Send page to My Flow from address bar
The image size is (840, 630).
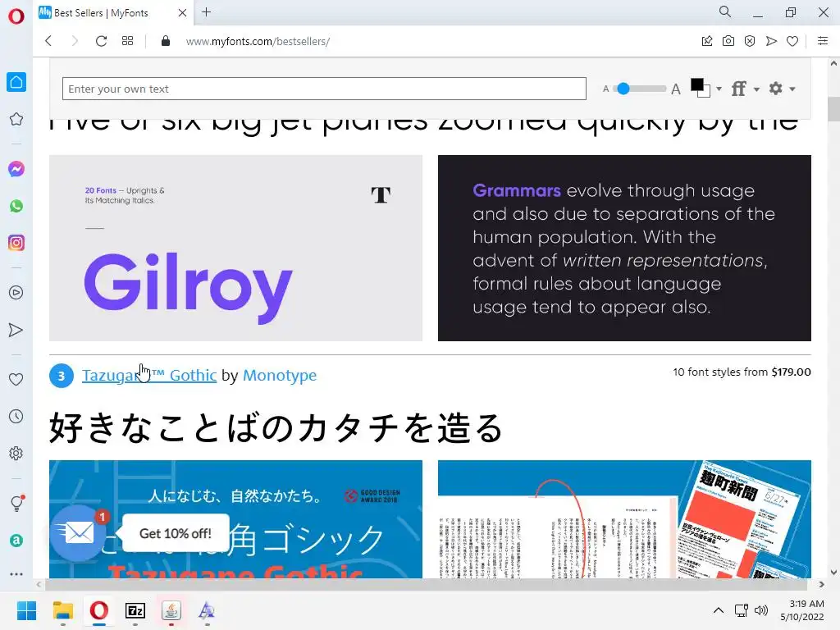tap(771, 41)
